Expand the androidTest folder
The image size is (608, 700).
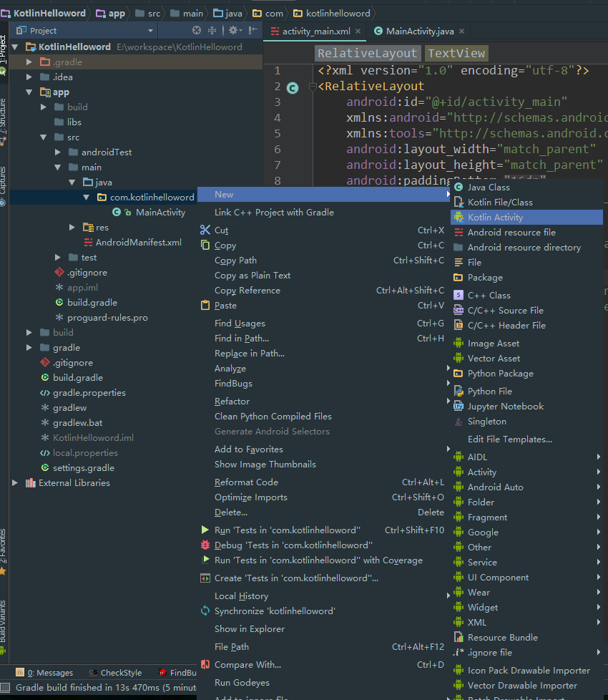[57, 152]
